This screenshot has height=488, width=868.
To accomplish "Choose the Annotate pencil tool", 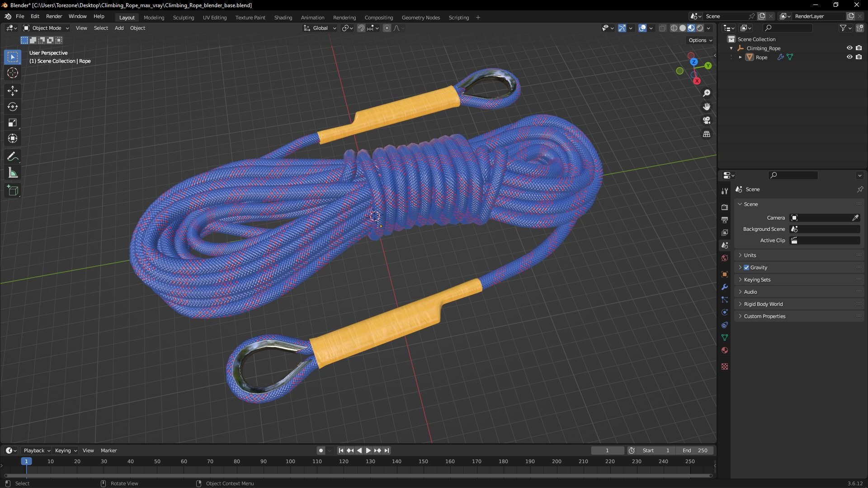I will pyautogui.click(x=13, y=157).
